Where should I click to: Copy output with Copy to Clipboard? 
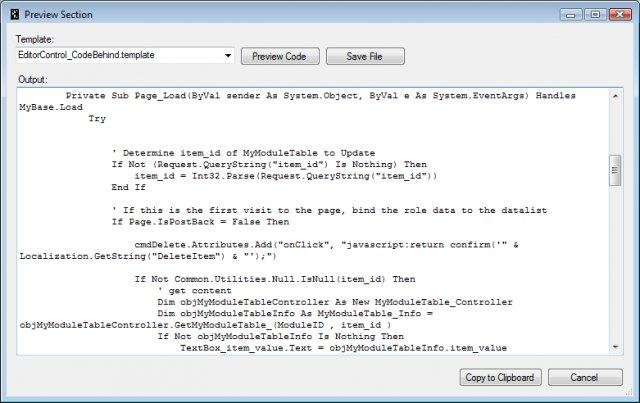(x=499, y=378)
